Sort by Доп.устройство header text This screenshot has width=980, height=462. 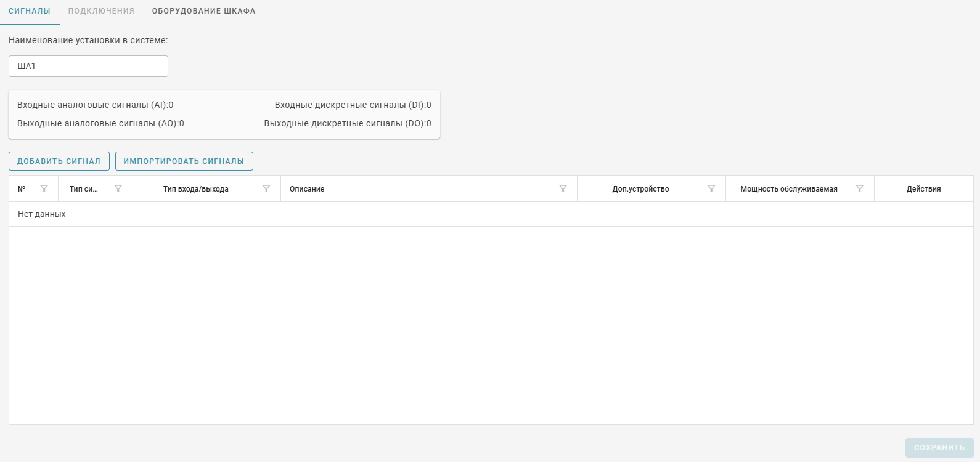coord(640,189)
